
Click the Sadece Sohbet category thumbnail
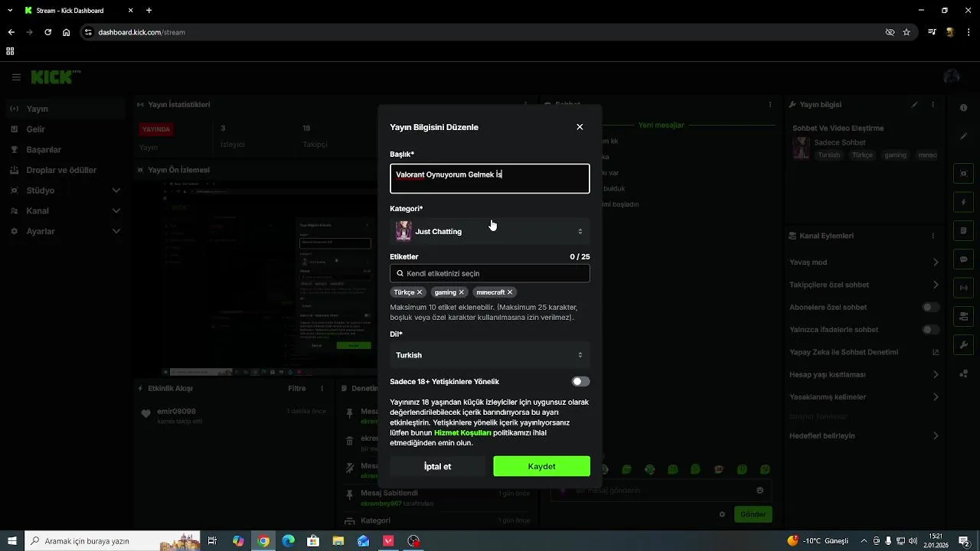coord(801,148)
